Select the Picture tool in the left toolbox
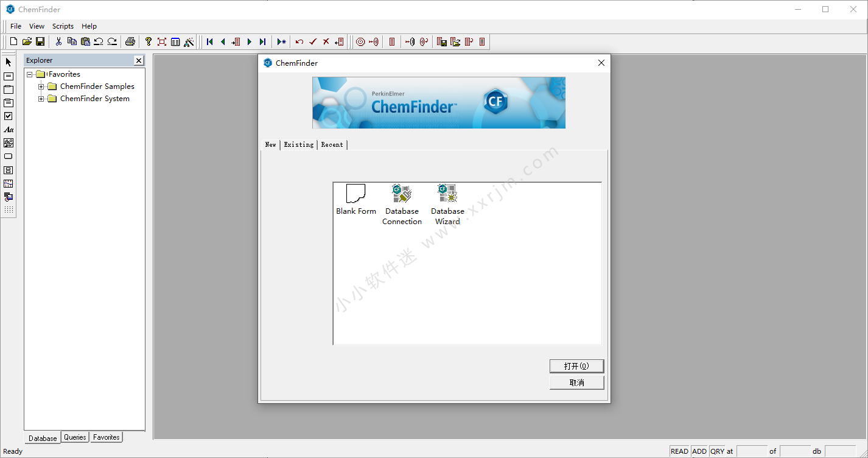The height and width of the screenshot is (458, 868). point(9,143)
